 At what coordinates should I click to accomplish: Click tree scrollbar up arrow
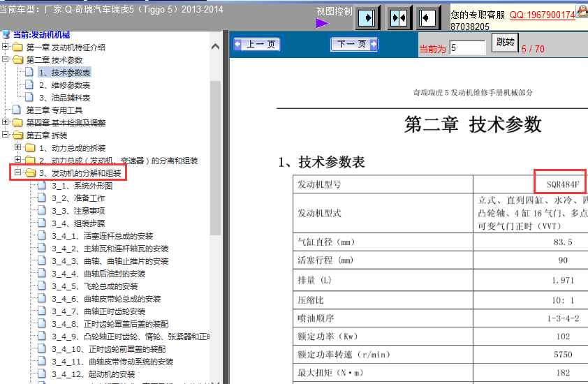click(x=215, y=47)
